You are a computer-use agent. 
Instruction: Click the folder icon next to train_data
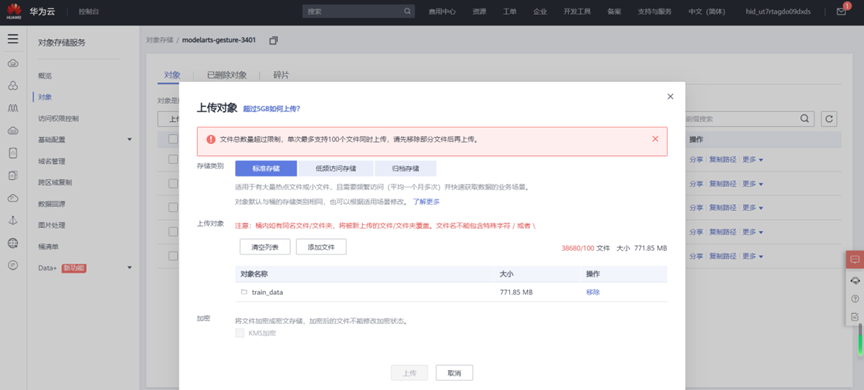point(244,292)
